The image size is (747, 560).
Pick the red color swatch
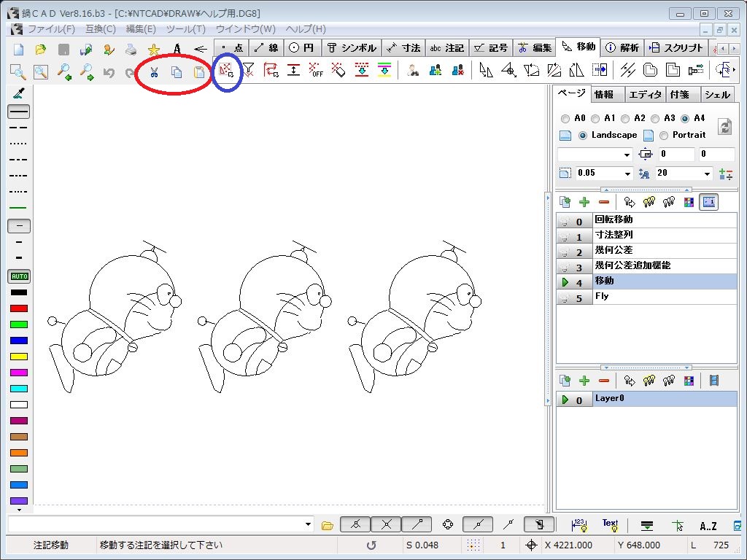click(19, 308)
